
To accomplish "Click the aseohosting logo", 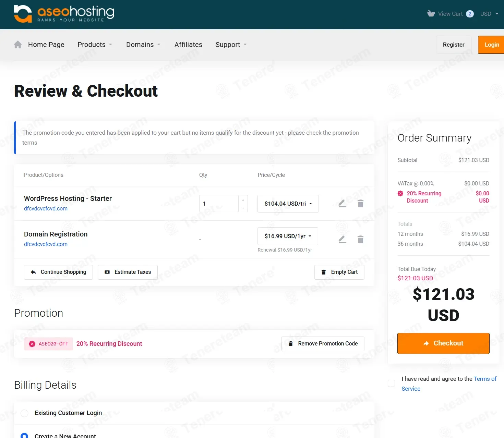I will (x=64, y=14).
